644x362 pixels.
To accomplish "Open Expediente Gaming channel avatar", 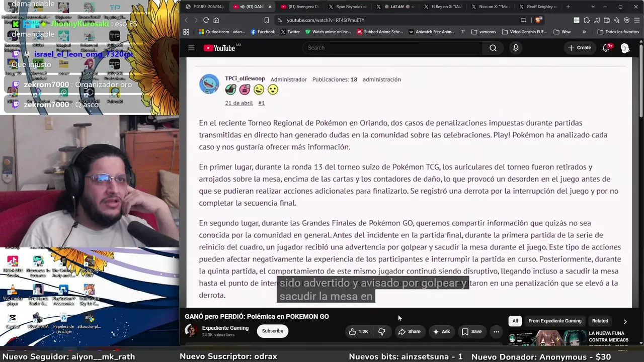I will point(191,331).
